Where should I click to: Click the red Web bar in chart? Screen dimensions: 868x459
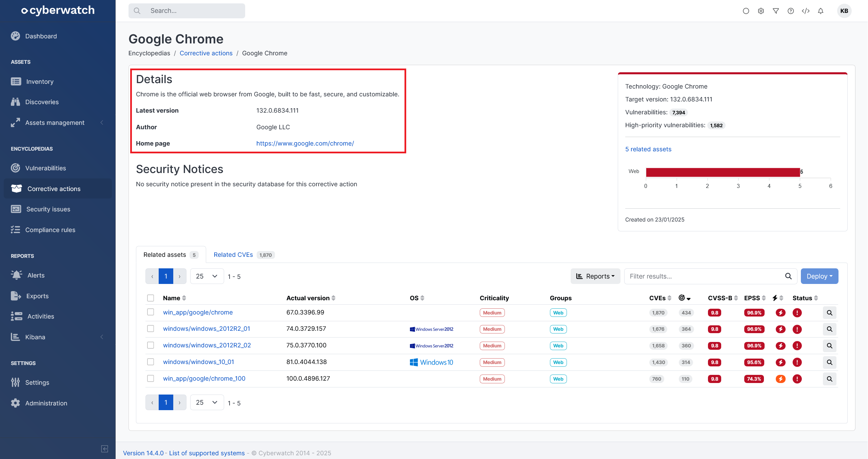(x=723, y=172)
